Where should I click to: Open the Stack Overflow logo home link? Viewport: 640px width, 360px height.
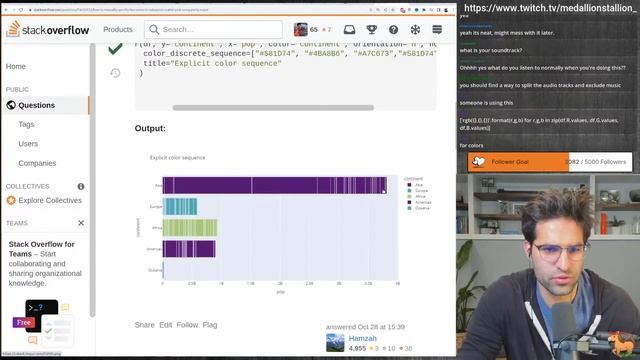point(47,29)
